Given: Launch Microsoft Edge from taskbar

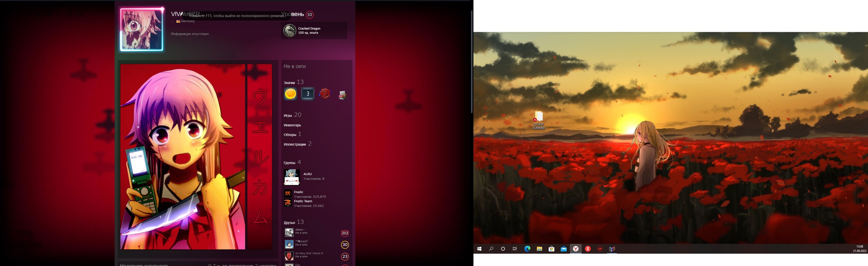Looking at the screenshot, I should pos(527,249).
